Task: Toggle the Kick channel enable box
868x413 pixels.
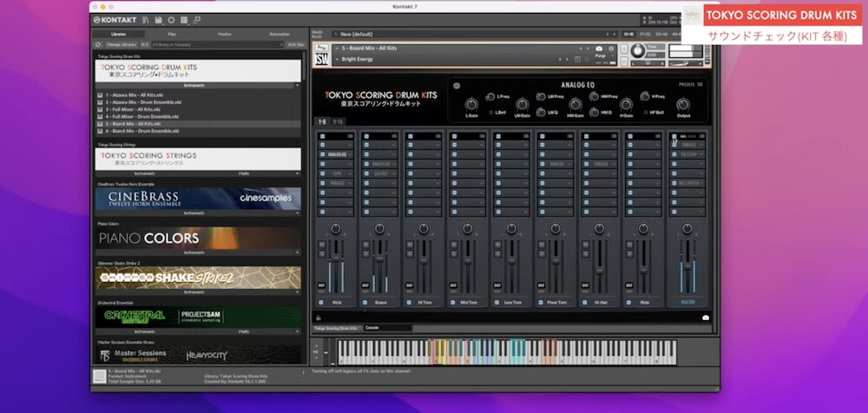Action: tap(322, 302)
